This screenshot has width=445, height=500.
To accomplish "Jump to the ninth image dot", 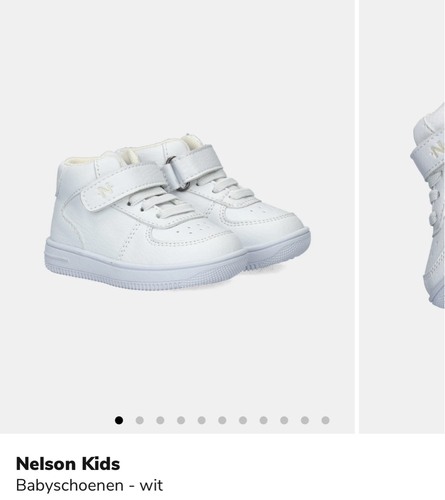I will pyautogui.click(x=284, y=420).
